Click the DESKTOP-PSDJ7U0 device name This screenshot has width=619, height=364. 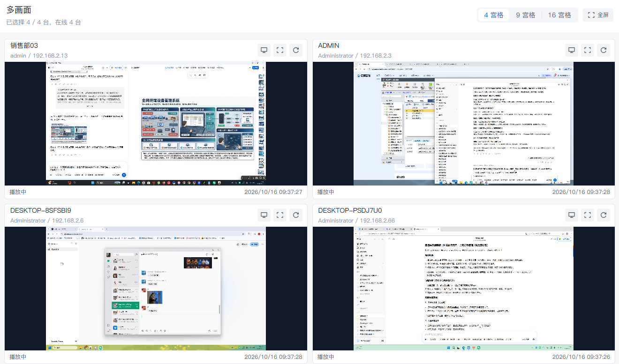[x=350, y=210]
